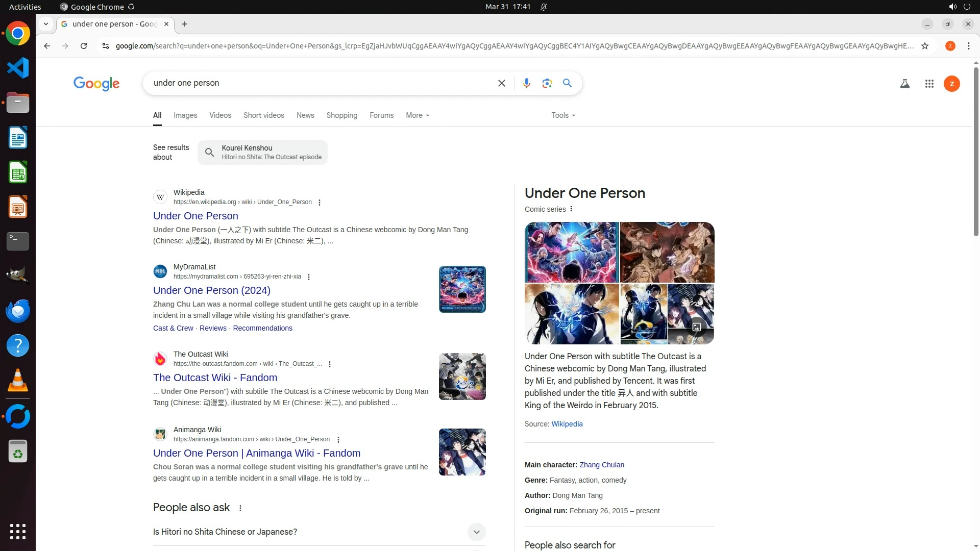Open Chrome three-dot menu
The height and width of the screenshot is (551, 980).
[968, 46]
